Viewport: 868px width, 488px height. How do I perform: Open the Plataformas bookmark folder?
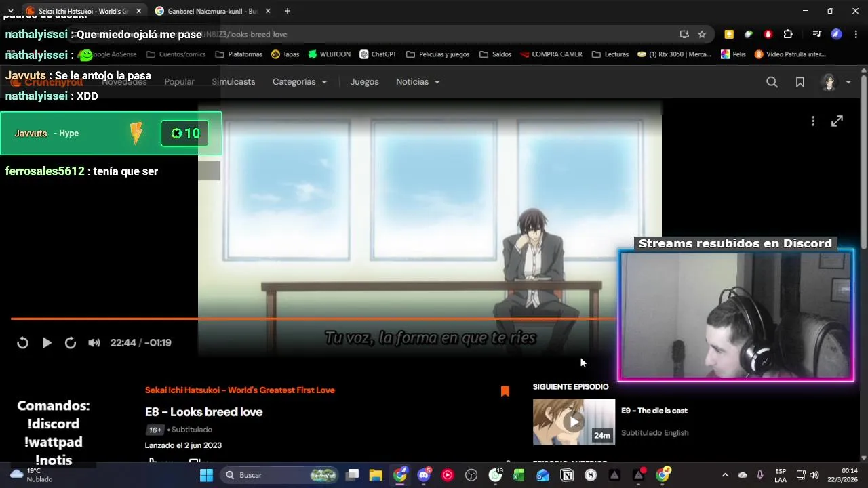pyautogui.click(x=239, y=54)
